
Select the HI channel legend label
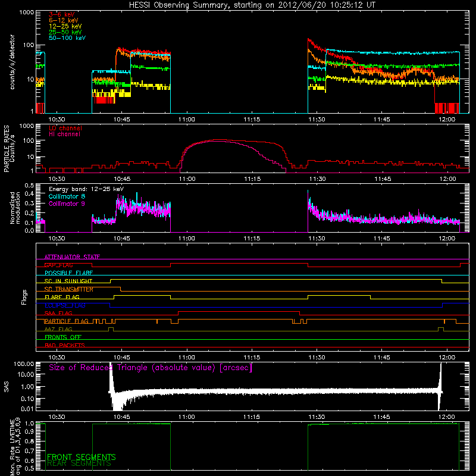[x=64, y=134]
